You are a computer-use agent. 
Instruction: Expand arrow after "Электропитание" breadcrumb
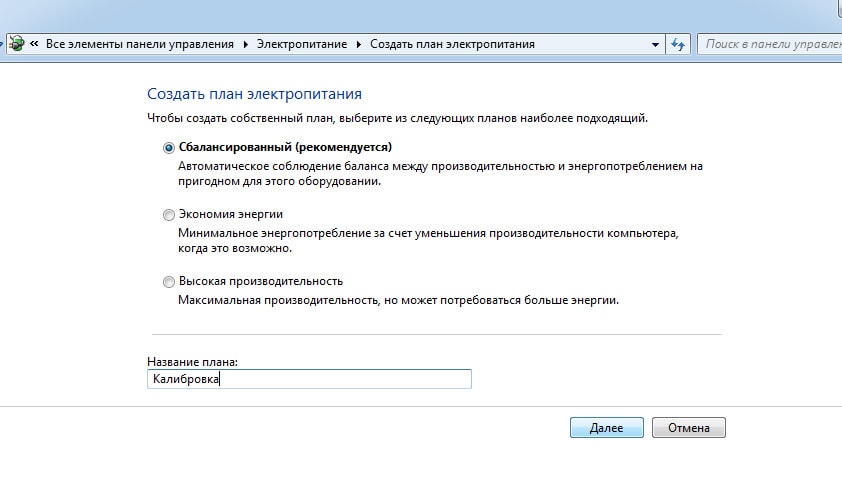358,45
